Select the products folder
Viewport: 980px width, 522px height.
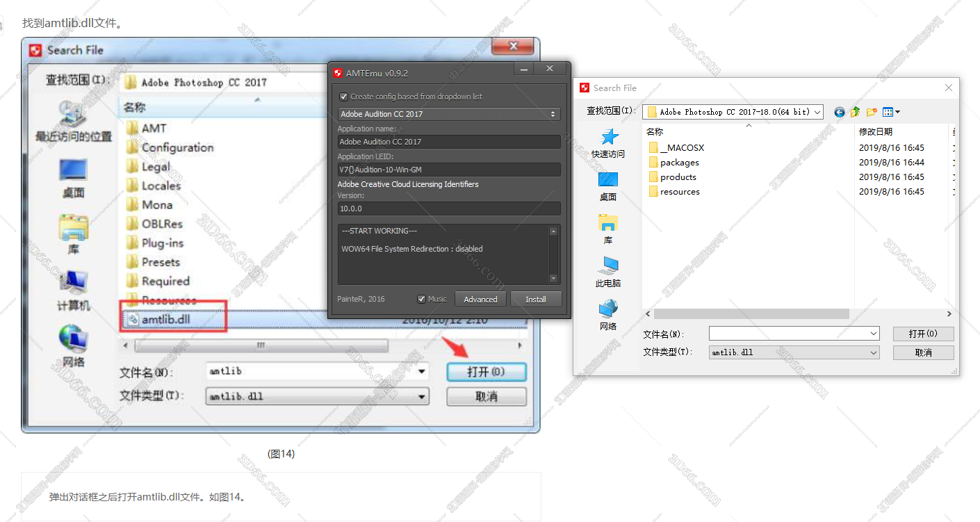pos(672,177)
